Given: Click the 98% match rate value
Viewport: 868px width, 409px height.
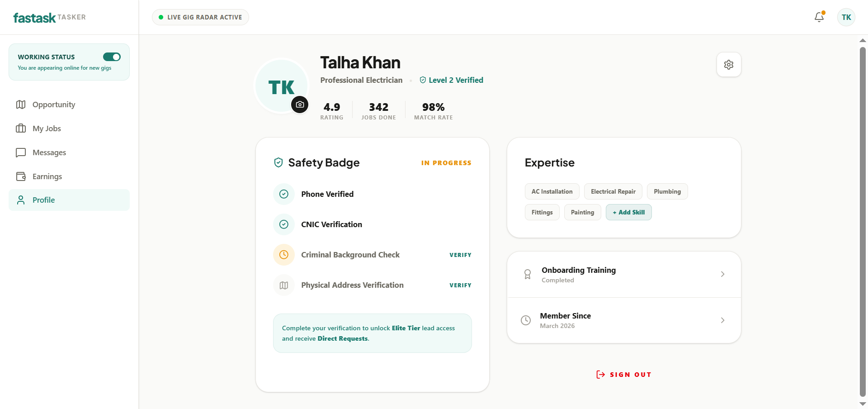Looking at the screenshot, I should [x=433, y=107].
